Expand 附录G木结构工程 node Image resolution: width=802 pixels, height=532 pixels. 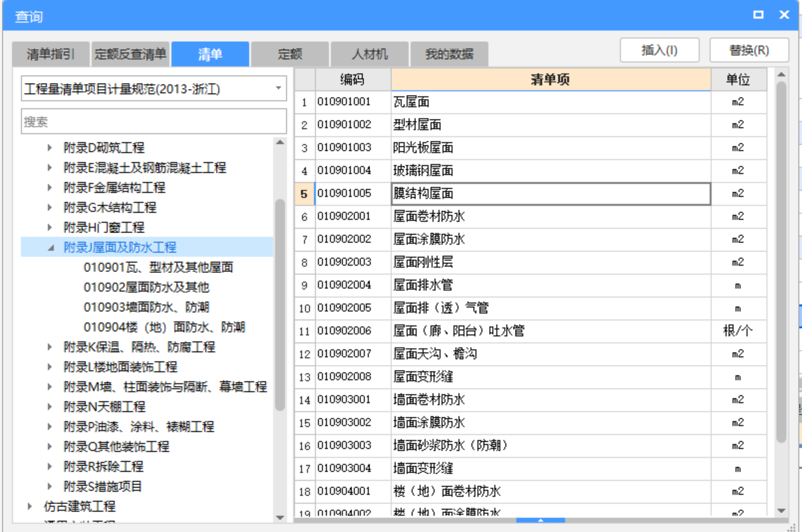point(50,207)
